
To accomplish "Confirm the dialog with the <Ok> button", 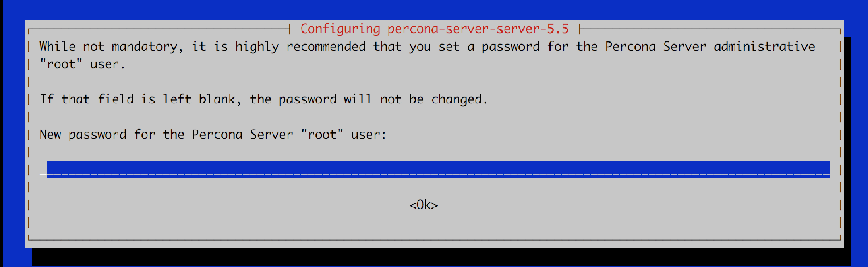I will [423, 205].
